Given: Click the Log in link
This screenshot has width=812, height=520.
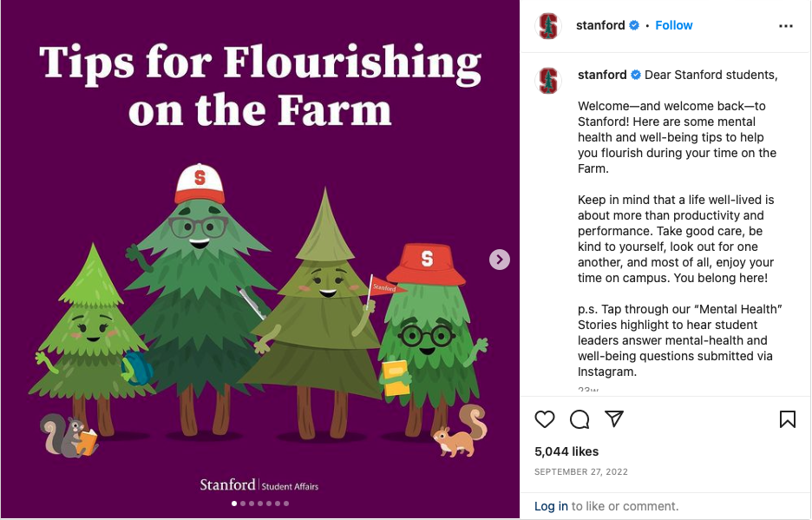Looking at the screenshot, I should pos(551,506).
